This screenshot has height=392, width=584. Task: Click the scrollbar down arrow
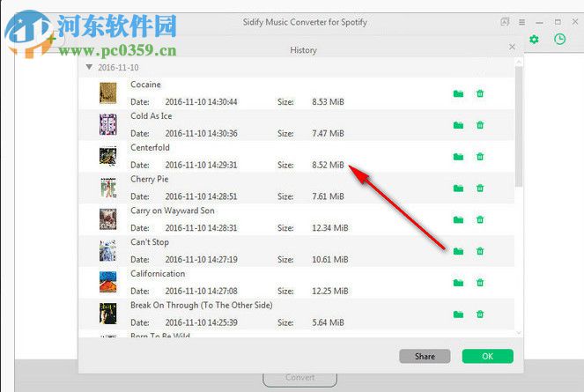[519, 333]
